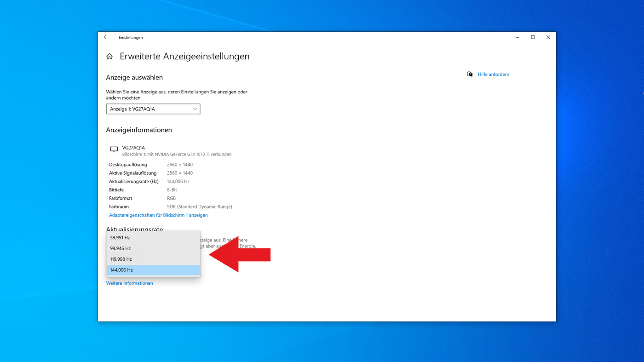Click the Einstellungen title bar label
The width and height of the screenshot is (644, 362).
131,37
